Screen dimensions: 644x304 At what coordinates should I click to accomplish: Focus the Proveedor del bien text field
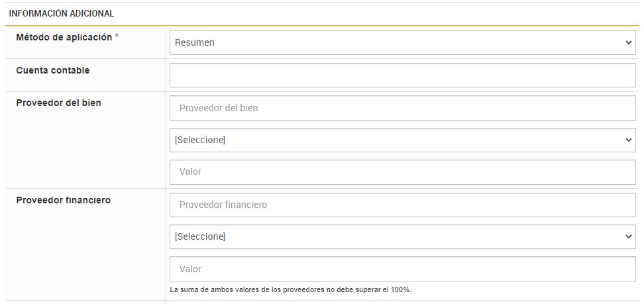[402, 108]
